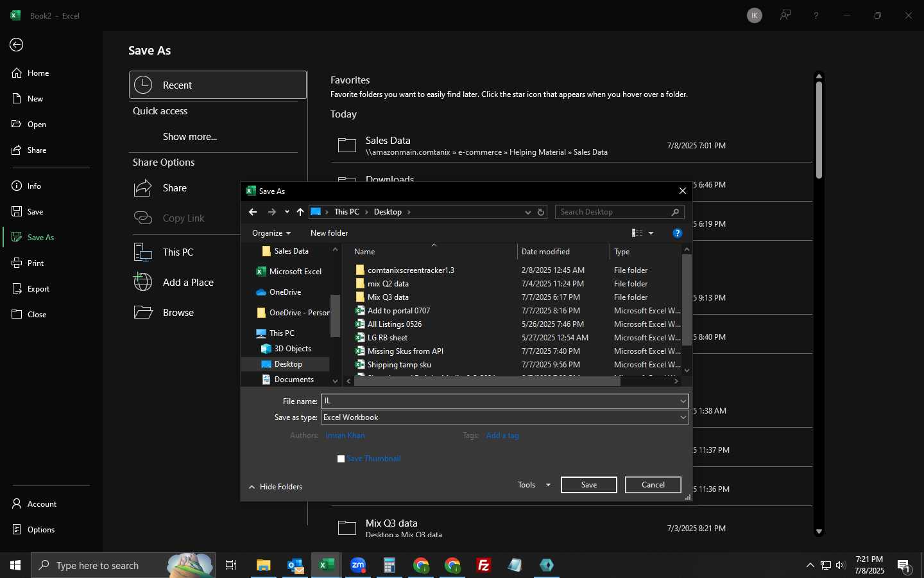Expand the File name dropdown arrow
The width and height of the screenshot is (924, 578).
point(683,401)
